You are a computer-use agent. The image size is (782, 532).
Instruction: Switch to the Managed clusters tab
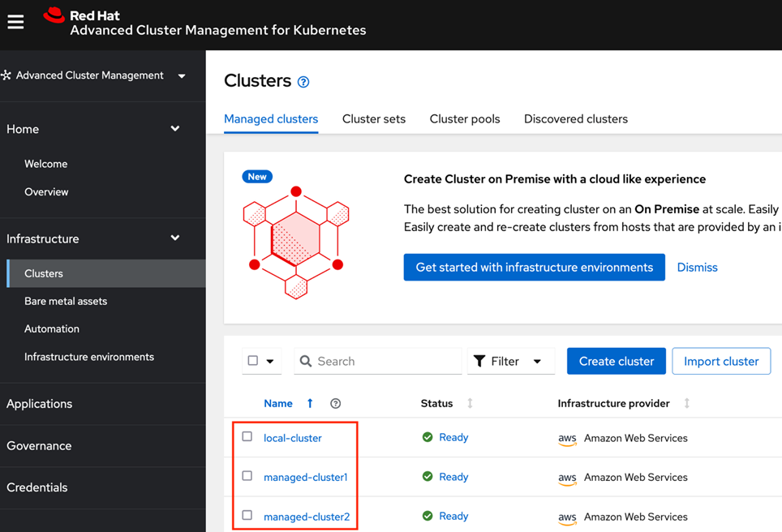tap(271, 119)
